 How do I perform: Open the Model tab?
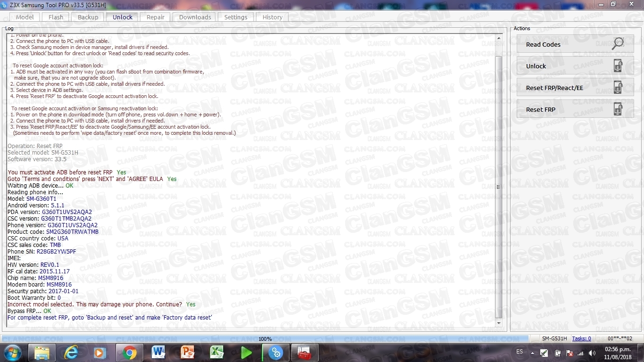(x=25, y=17)
